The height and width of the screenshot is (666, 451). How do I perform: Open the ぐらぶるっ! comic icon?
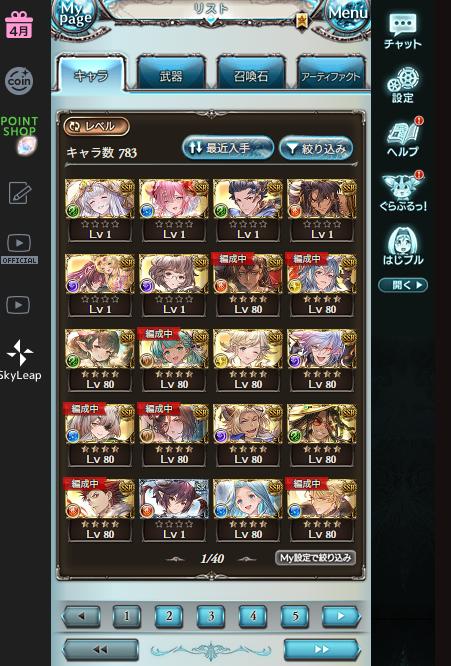pos(403,192)
